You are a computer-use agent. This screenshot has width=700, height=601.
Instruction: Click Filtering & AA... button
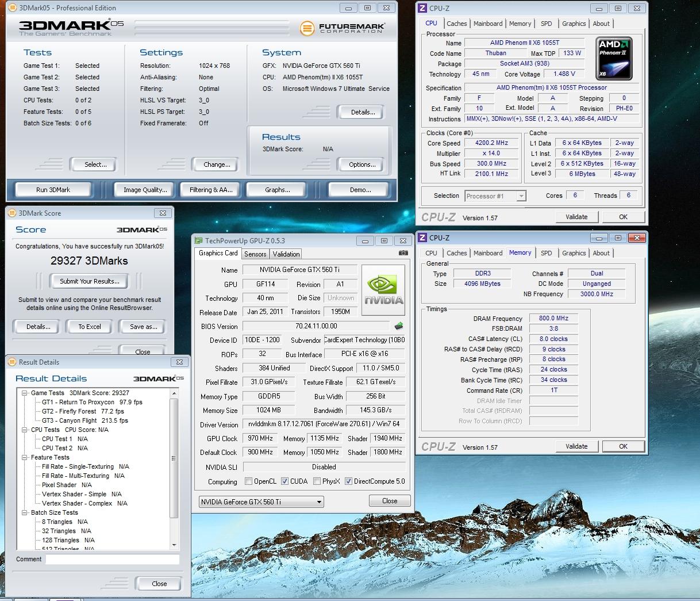(x=211, y=190)
